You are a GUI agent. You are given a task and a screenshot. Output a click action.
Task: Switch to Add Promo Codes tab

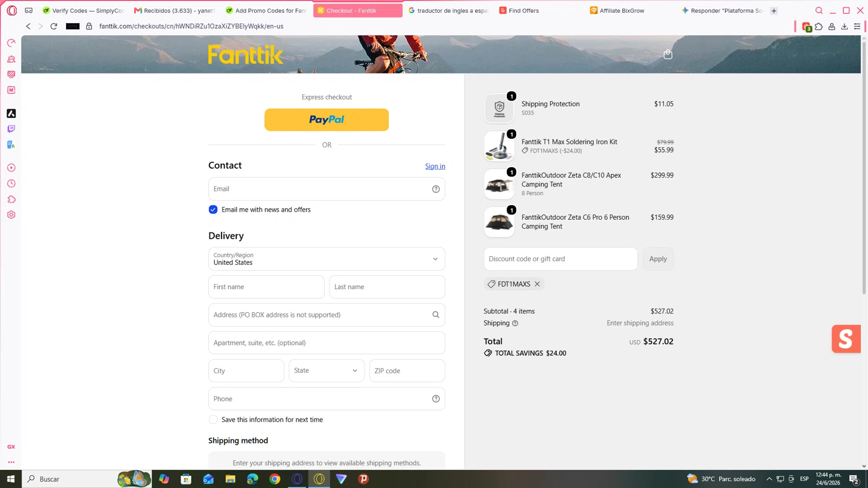coord(266,10)
